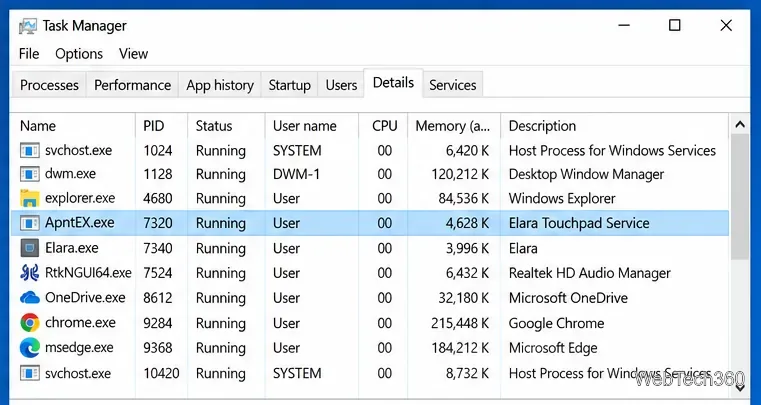Select the chrome.exe process name
This screenshot has width=761, height=405.
(80, 322)
